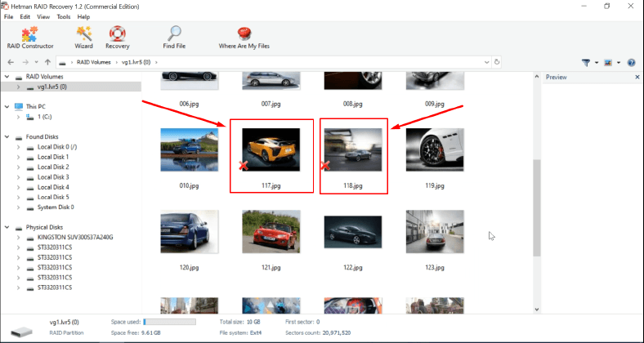Collapse the Physical Disks tree node

7,227
